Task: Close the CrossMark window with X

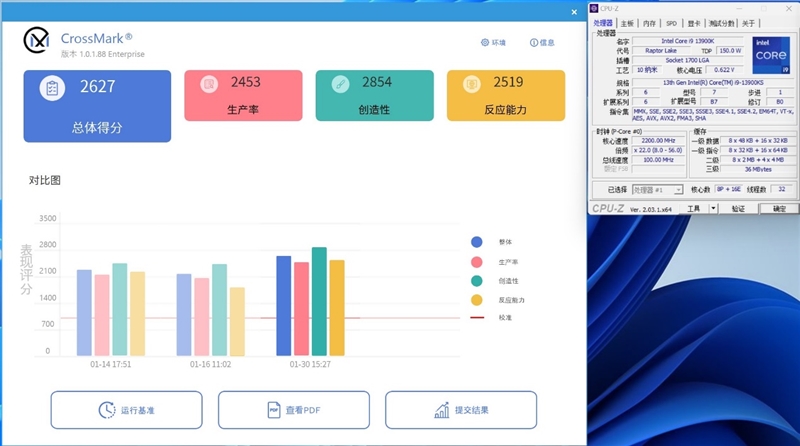Action: pyautogui.click(x=574, y=12)
